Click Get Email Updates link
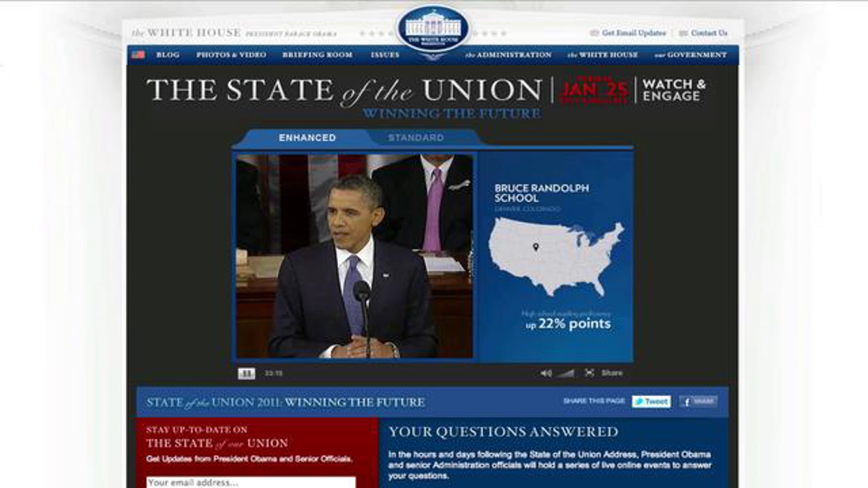The image size is (868, 488). tap(633, 33)
